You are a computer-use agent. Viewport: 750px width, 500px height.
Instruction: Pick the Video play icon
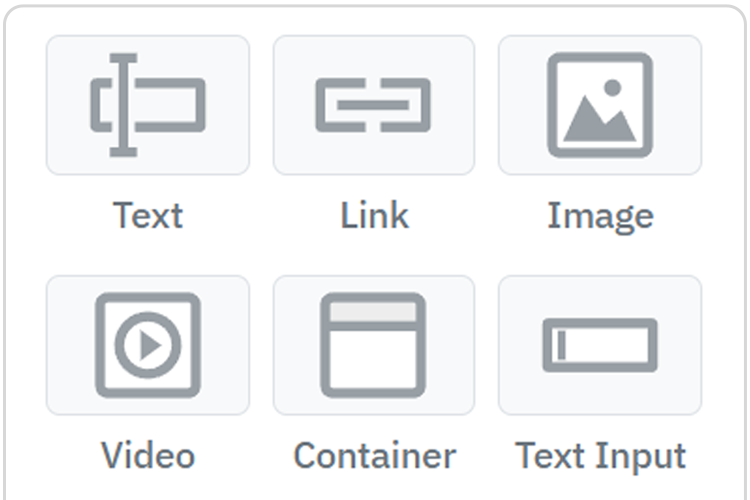coord(148,345)
